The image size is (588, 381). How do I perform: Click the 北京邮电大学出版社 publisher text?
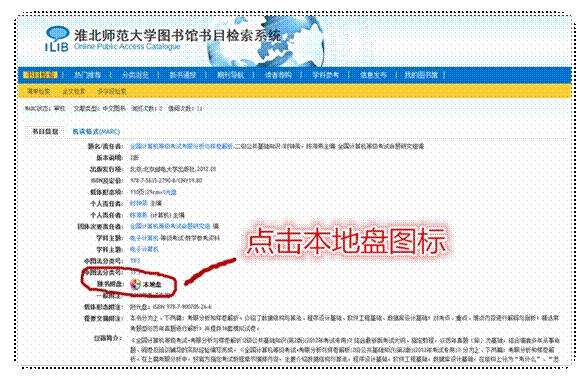(168, 169)
